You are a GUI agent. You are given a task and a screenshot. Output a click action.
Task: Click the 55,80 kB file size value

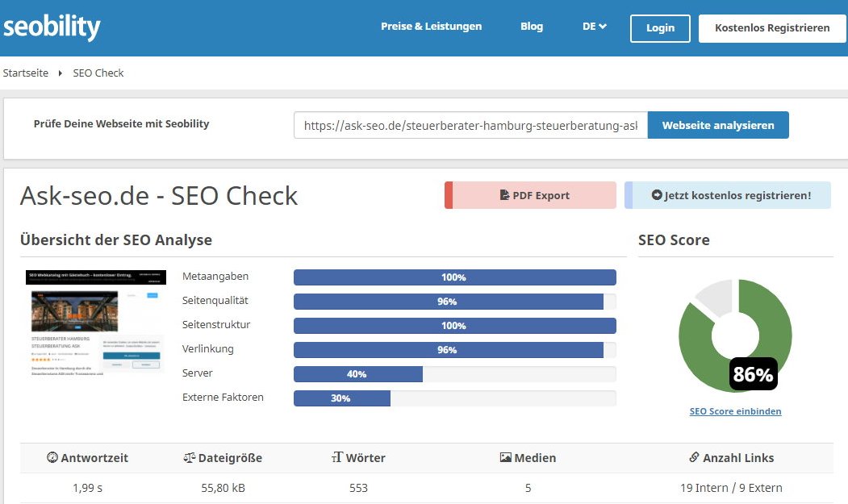click(223, 488)
